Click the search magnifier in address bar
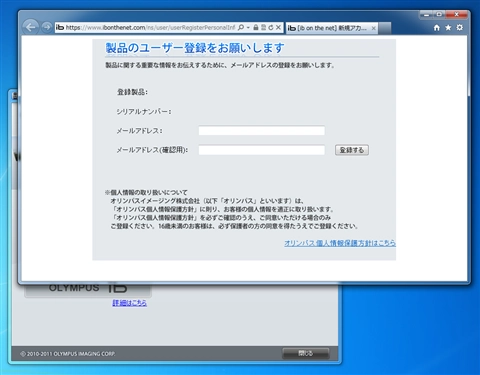Viewport: 480px width, 375px height. [241, 28]
